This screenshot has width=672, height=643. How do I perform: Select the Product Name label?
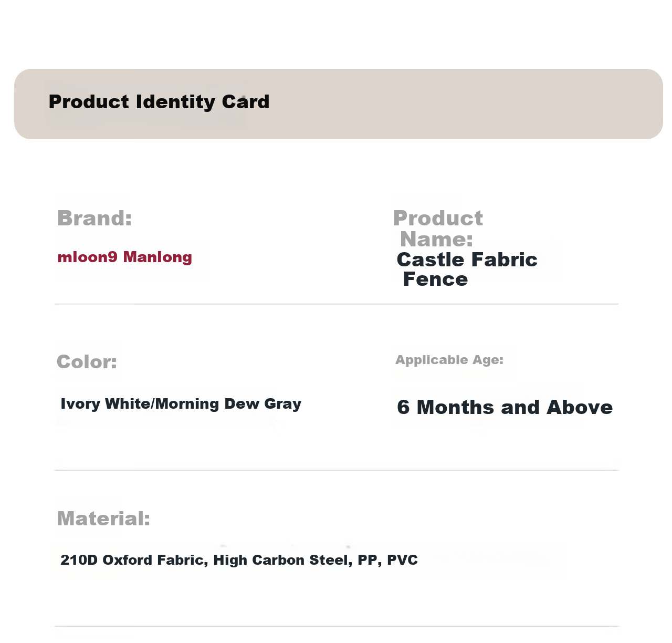438,229
